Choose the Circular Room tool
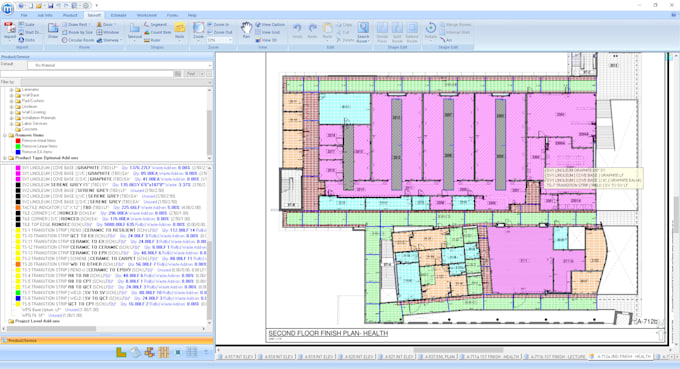This screenshot has width=680, height=369. tap(77, 40)
